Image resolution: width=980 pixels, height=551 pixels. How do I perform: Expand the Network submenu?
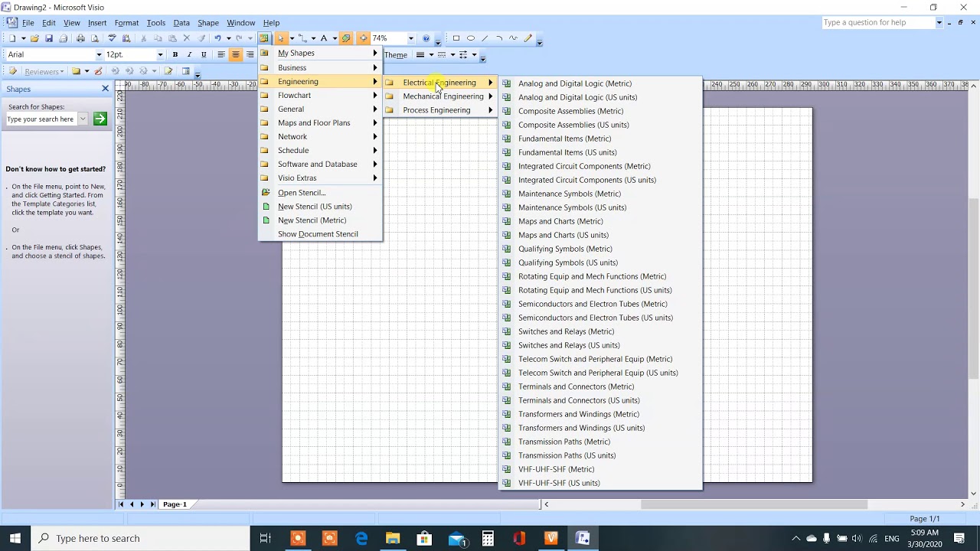(320, 137)
